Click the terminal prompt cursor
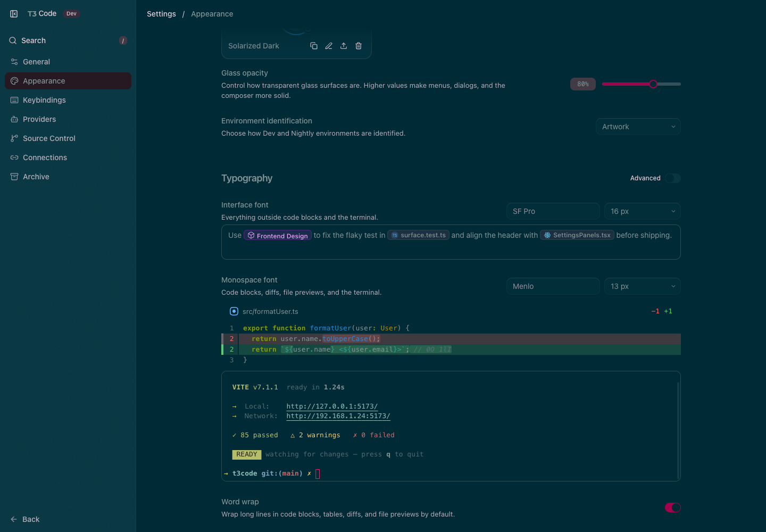766x532 pixels. [318, 473]
